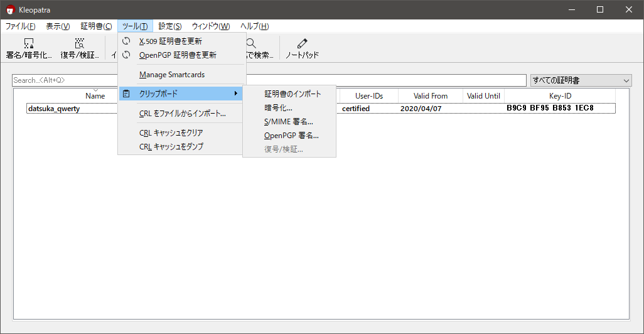Image resolution: width=644 pixels, height=334 pixels.
Task: Click the refresh icon beside OpenPGP 証明書を更新
Action: (x=127, y=55)
